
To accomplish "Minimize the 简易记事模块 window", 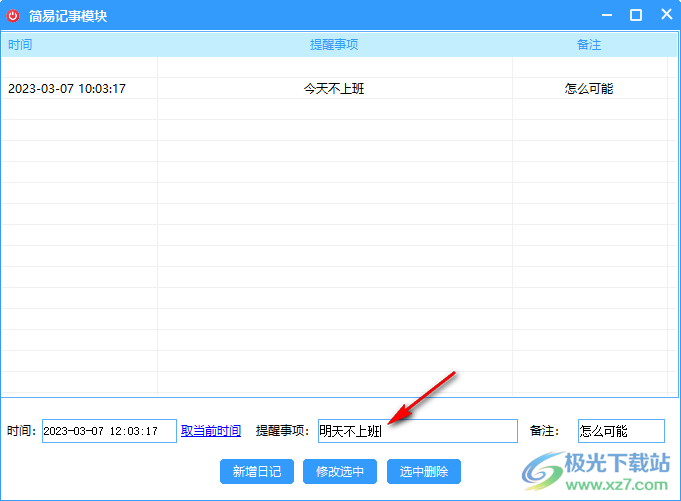I will pos(605,15).
